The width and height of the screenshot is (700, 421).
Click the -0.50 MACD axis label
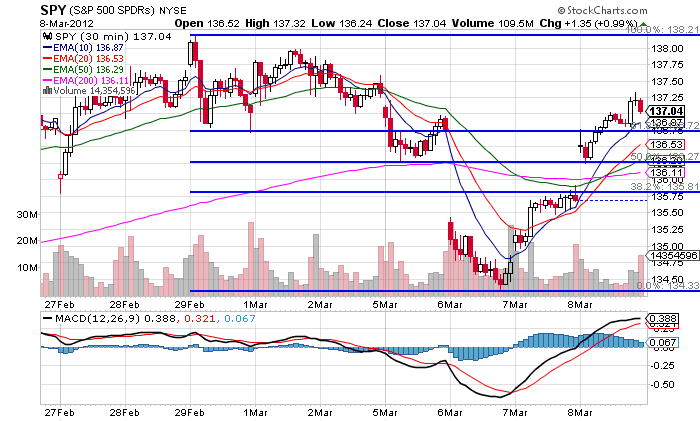[x=661, y=385]
